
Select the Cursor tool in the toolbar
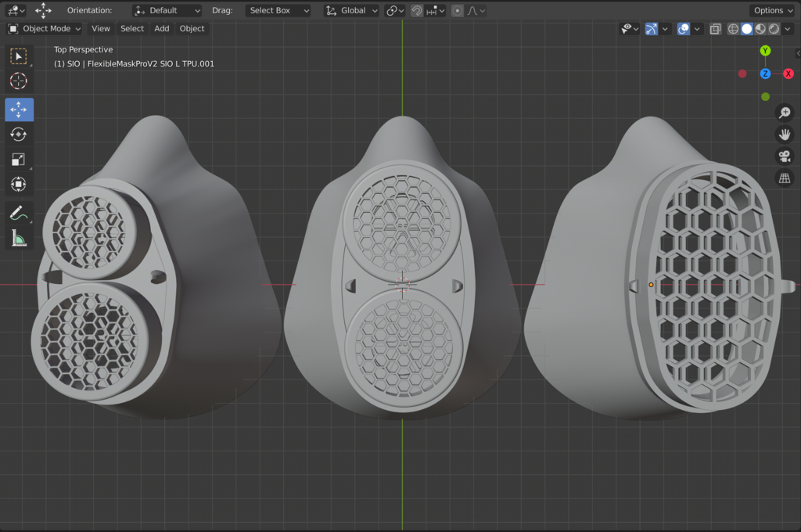(19, 81)
